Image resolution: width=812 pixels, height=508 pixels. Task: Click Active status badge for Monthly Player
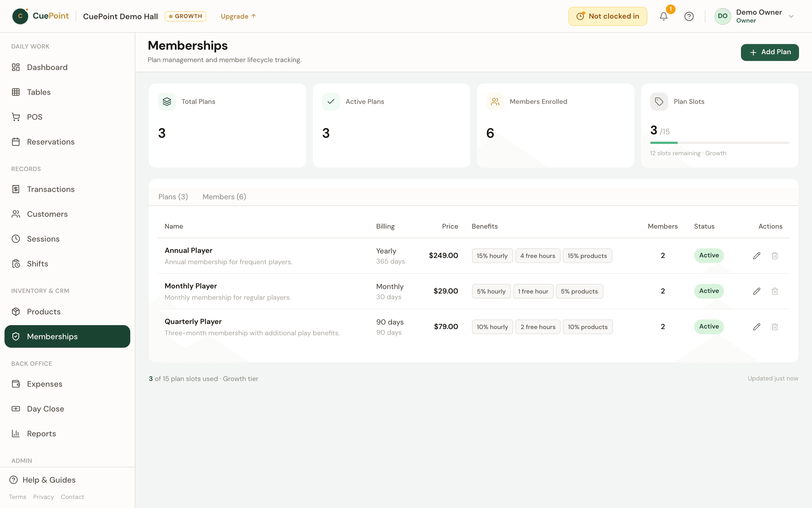click(x=709, y=291)
